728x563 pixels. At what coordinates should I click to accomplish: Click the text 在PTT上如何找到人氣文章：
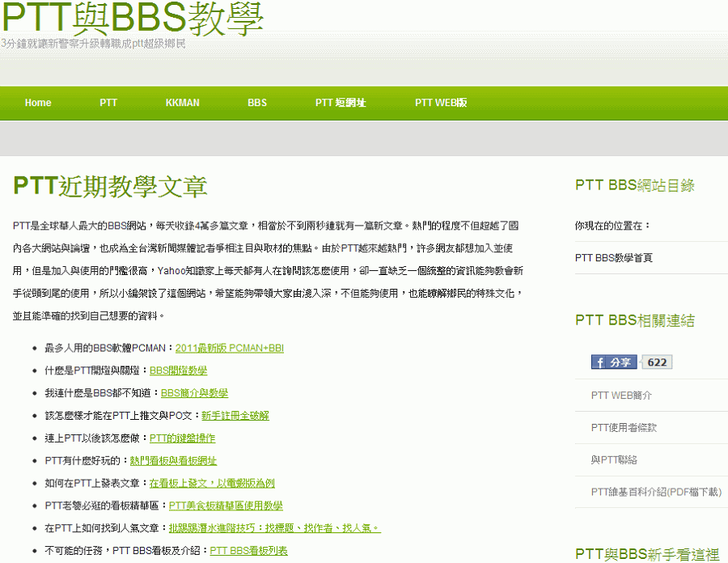[106, 528]
